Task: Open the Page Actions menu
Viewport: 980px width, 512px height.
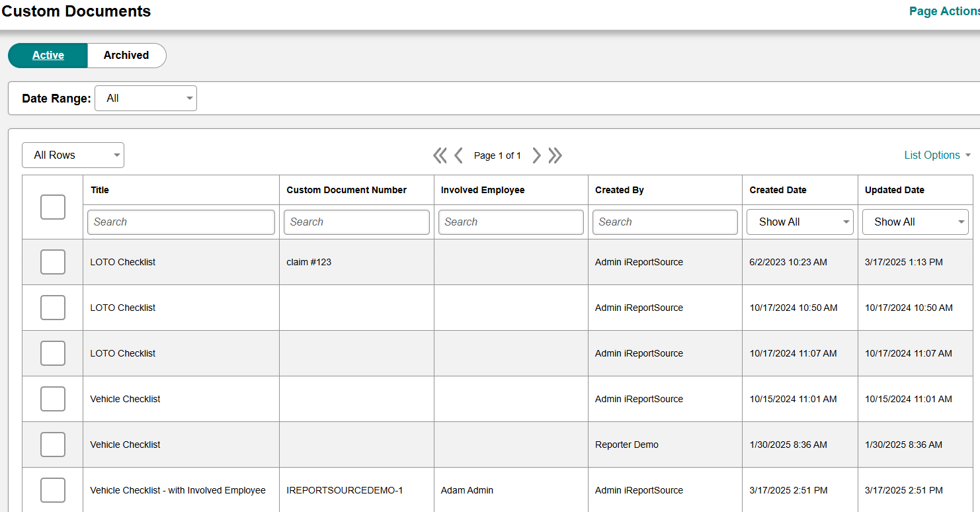Action: click(944, 11)
